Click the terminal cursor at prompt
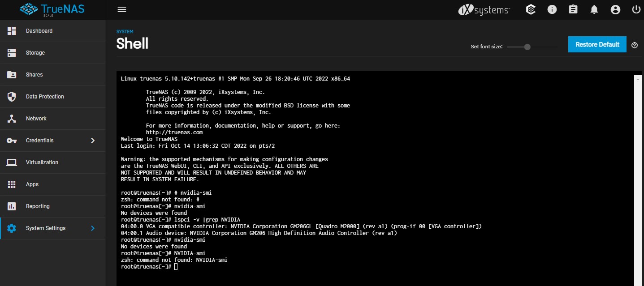644x286 pixels. point(176,267)
